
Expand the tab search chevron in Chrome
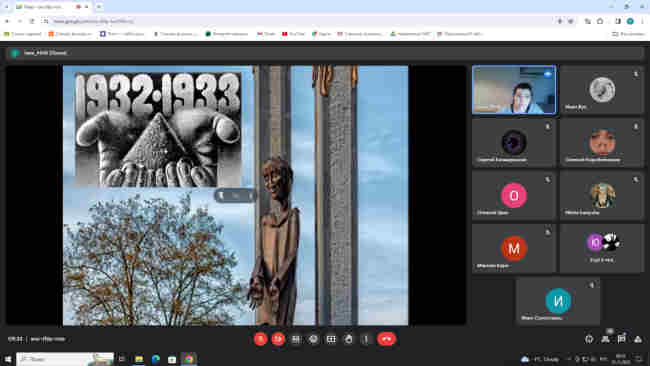(x=6, y=7)
